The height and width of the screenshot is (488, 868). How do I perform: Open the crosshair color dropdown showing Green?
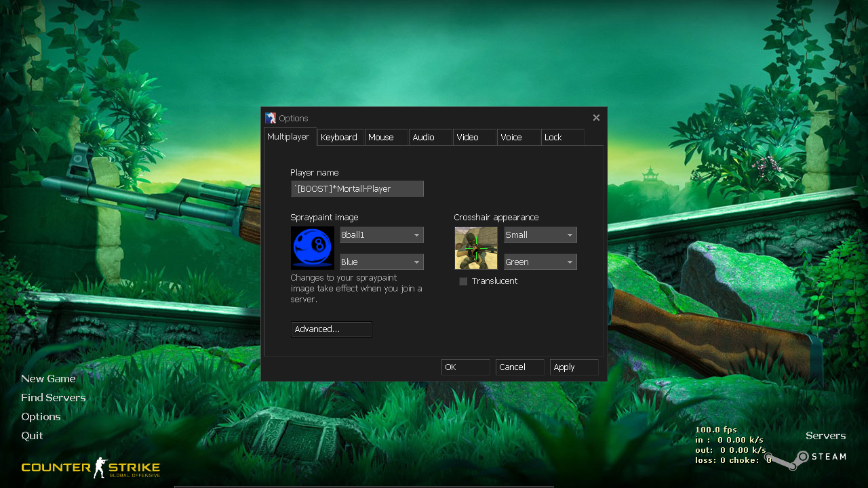[x=540, y=262]
